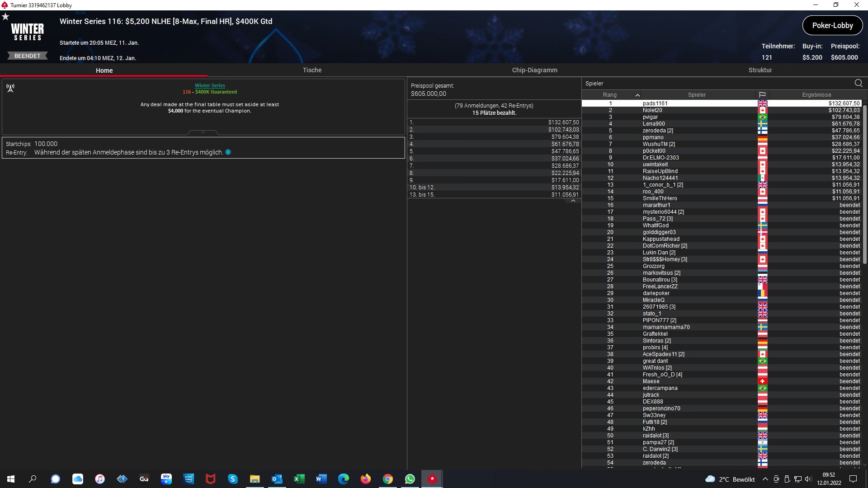Click the Poker-Lobby button
868x488 pixels.
(x=832, y=26)
